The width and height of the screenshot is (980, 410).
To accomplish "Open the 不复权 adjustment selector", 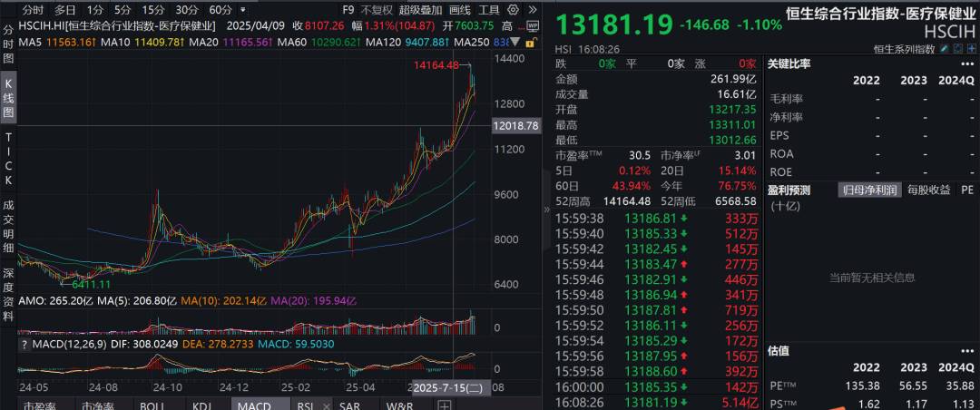I will (x=377, y=10).
